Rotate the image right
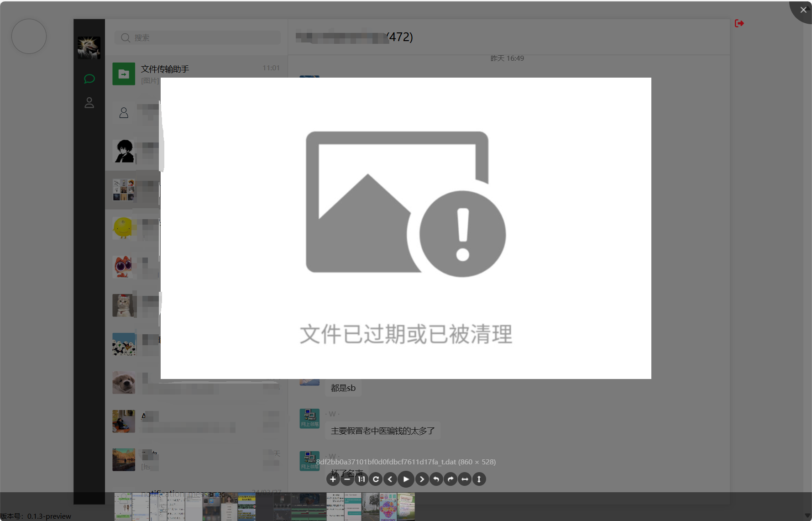812x521 pixels. [x=451, y=479]
